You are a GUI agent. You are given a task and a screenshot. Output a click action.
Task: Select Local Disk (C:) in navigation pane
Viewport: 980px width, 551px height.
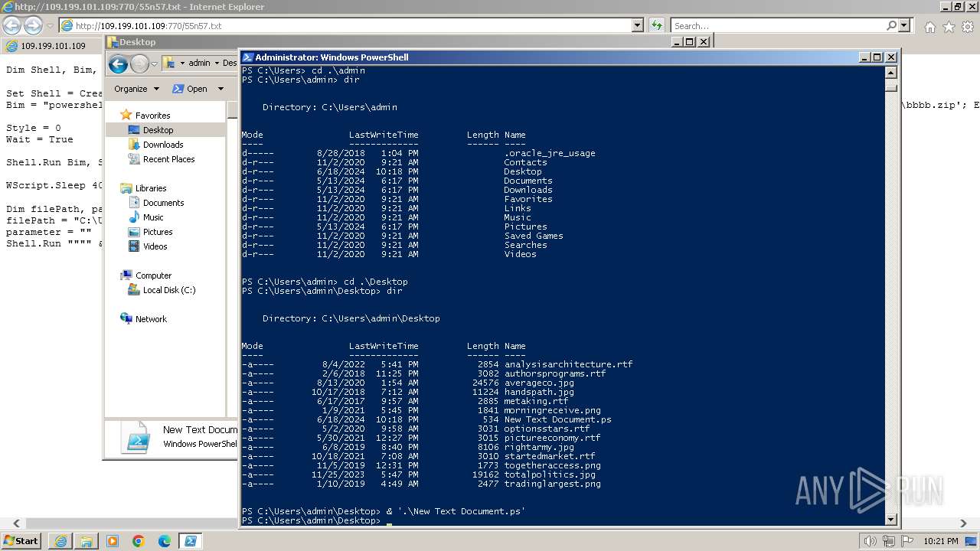(x=168, y=290)
